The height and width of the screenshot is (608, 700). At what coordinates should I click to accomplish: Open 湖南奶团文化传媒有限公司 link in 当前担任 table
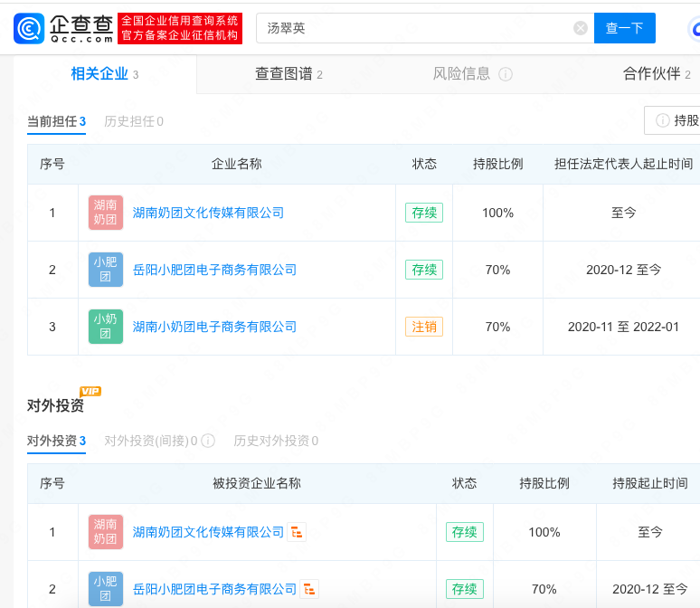(x=209, y=213)
